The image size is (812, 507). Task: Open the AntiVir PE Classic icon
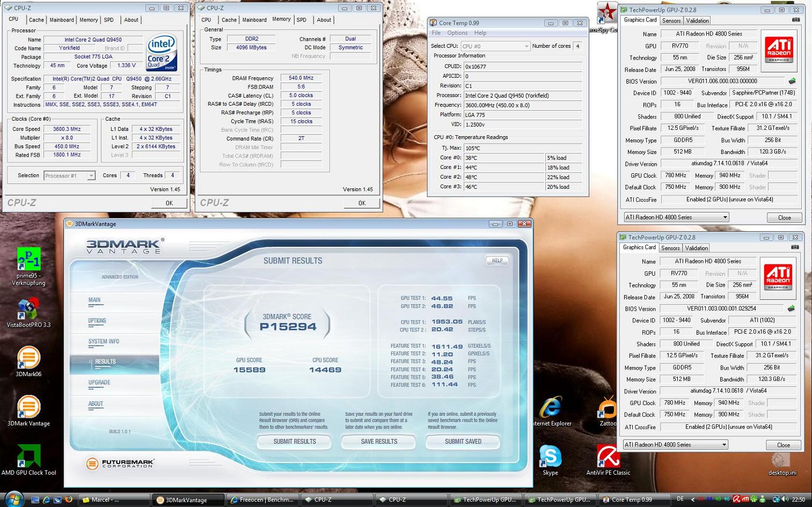pyautogui.click(x=608, y=460)
